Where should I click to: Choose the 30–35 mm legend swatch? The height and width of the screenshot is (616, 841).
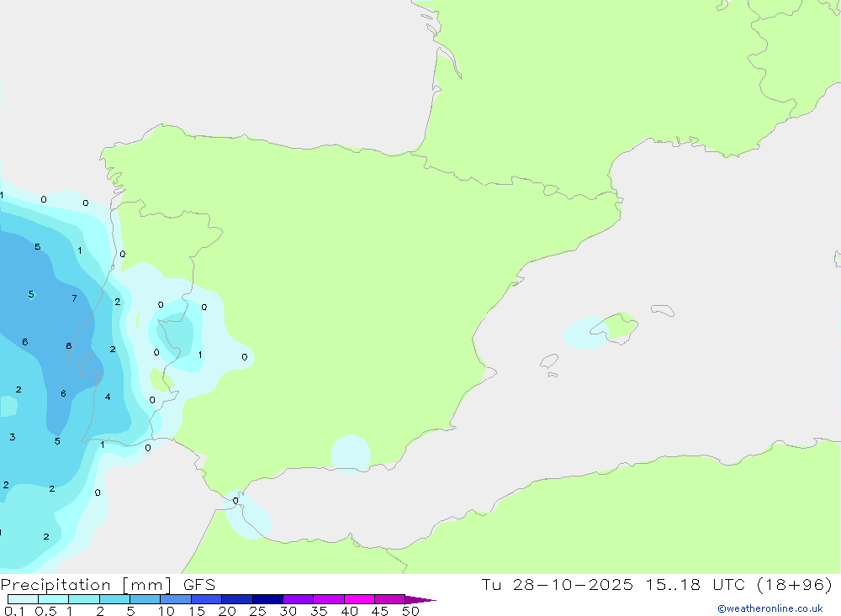pos(299,599)
